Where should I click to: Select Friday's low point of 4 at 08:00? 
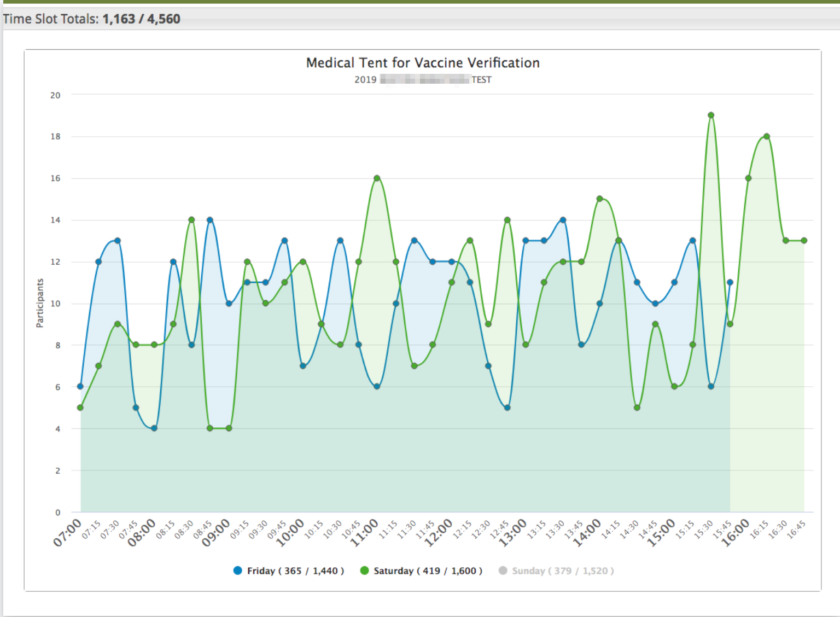(154, 428)
